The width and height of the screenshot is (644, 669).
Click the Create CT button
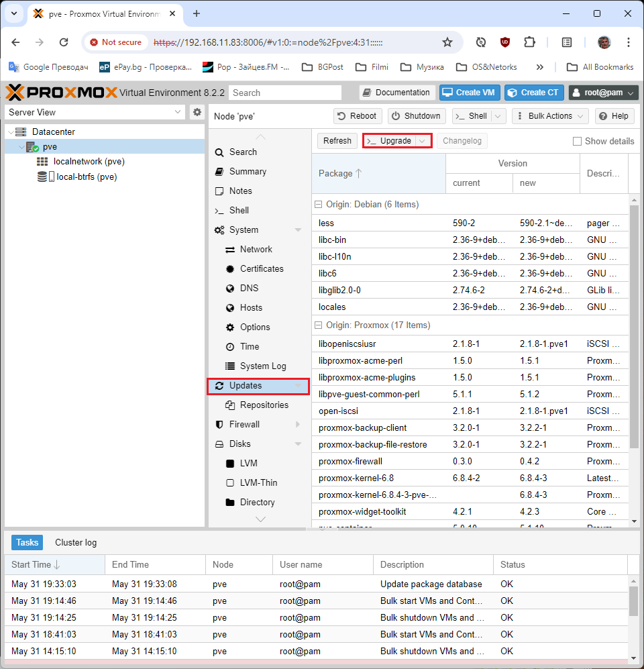coord(535,93)
